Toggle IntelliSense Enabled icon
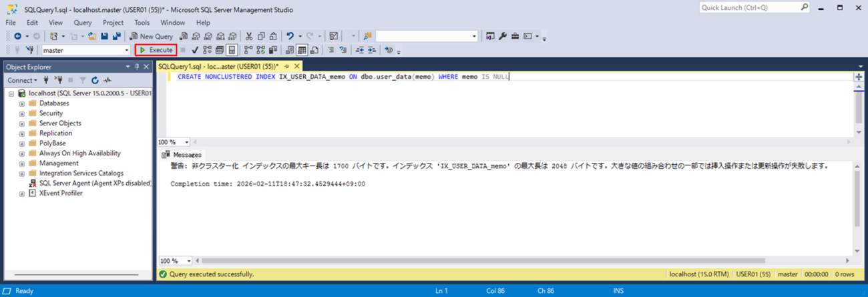This screenshot has width=868, height=297. tap(232, 50)
